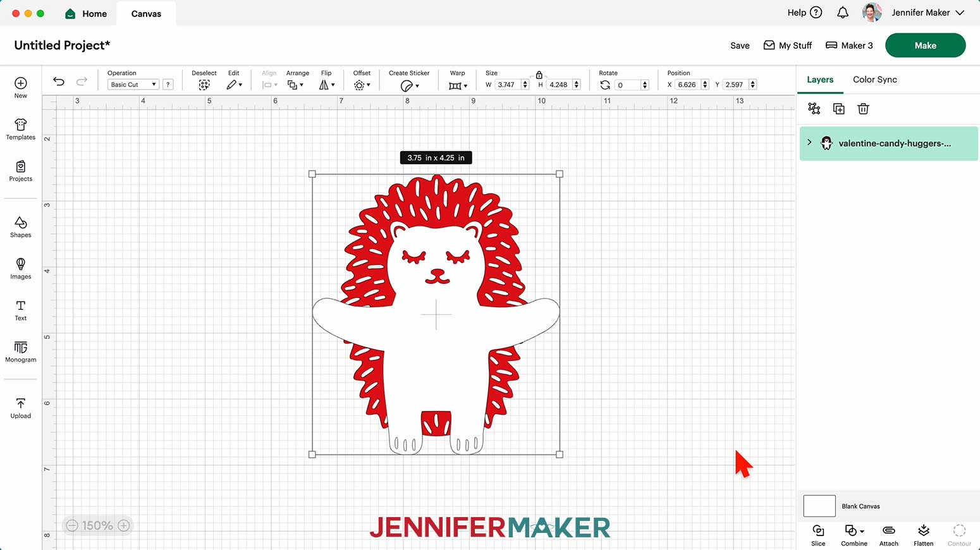Click the width stepper arrows

point(525,85)
